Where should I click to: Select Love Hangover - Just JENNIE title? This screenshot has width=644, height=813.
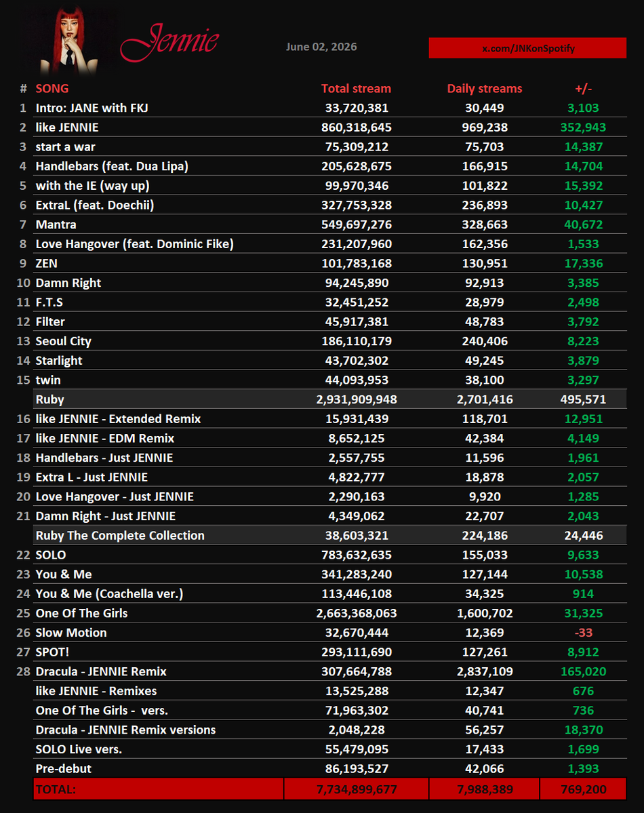(x=115, y=497)
